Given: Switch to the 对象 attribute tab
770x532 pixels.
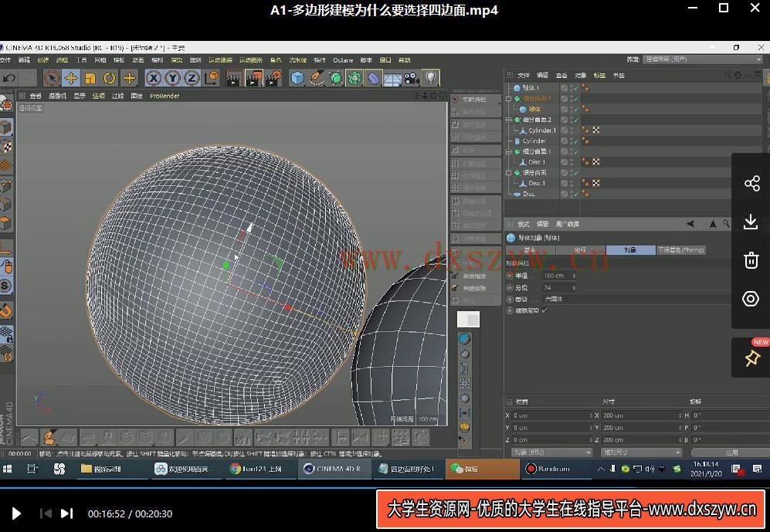Looking at the screenshot, I should [x=630, y=250].
